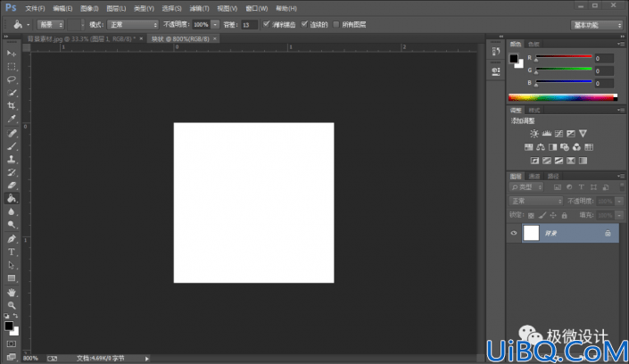Toggle lock image pixels brush icon
Image resolution: width=629 pixels, height=364 pixels.
tap(542, 216)
